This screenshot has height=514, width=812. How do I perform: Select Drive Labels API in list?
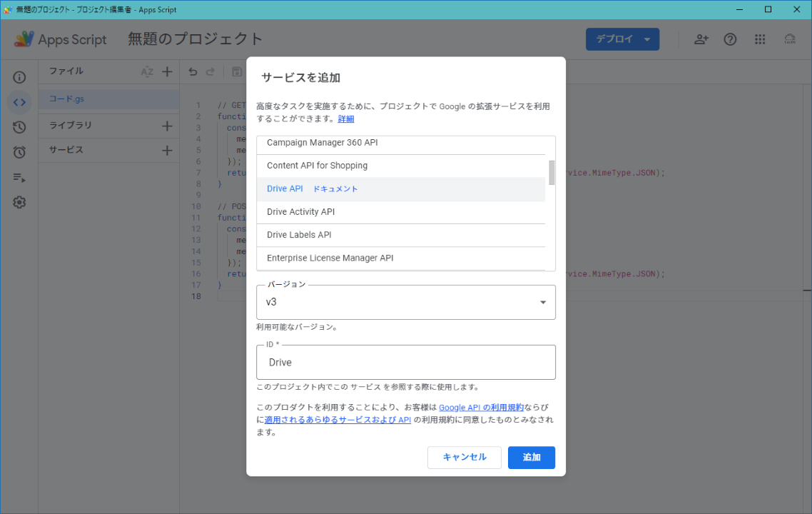pos(401,235)
